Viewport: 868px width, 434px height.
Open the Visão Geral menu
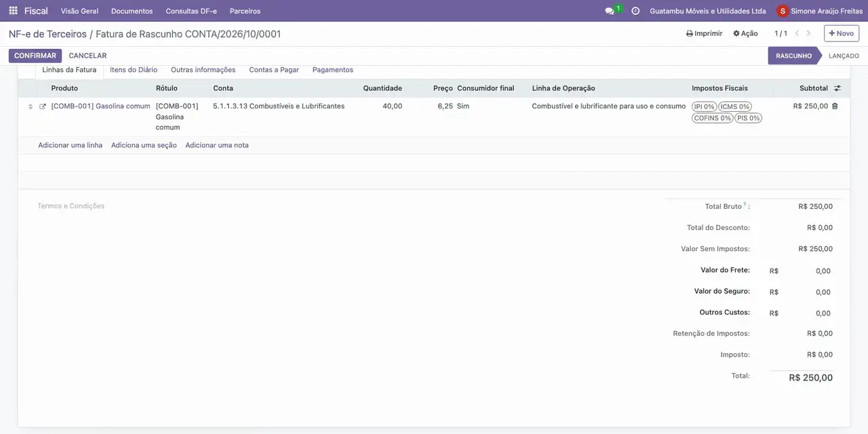pos(79,11)
